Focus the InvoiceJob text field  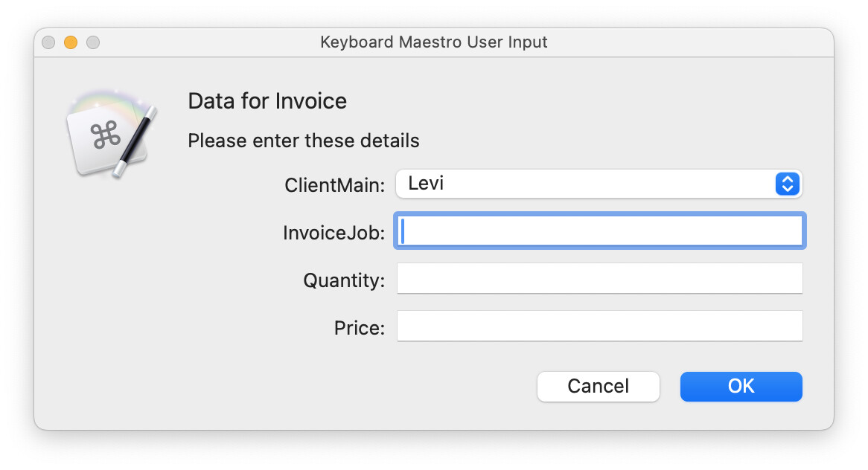pos(599,231)
